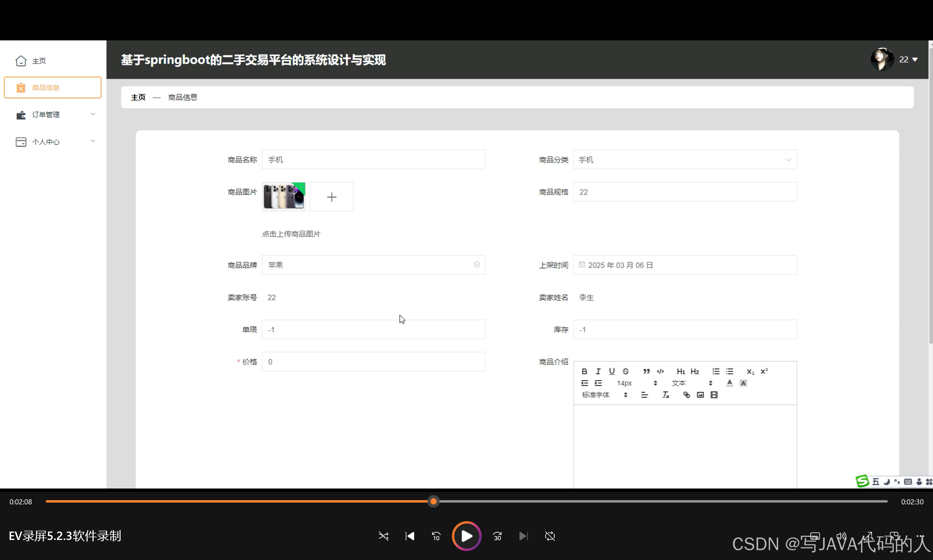This screenshot has height=560, width=933.
Task: Click the 商品信息 breadcrumb text
Action: pos(183,97)
